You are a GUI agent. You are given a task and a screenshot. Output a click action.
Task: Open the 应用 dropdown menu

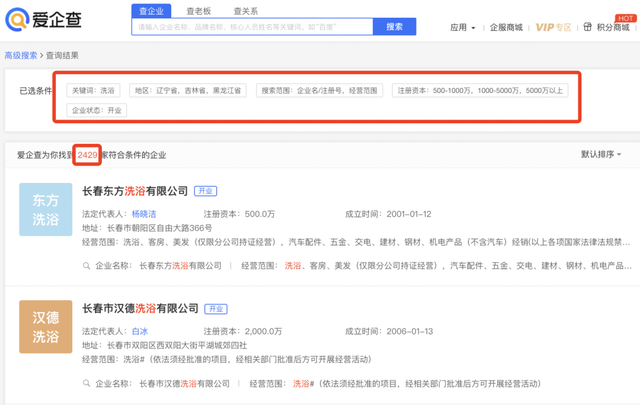pyautogui.click(x=463, y=27)
